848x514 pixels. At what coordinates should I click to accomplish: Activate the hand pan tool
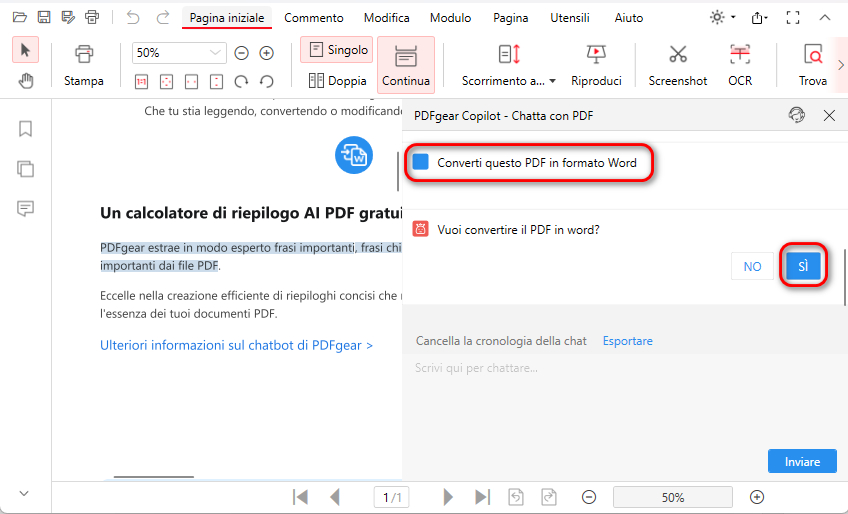coord(25,81)
